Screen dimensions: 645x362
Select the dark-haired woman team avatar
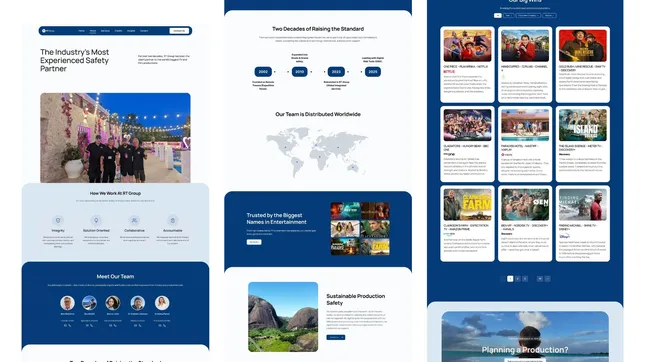pos(113,303)
